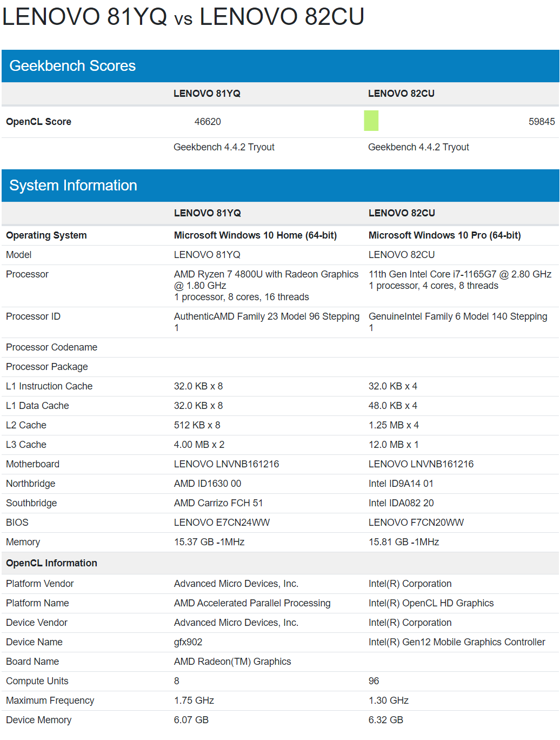This screenshot has height=740, width=560.
Task: Click the System Information section header
Action: click(281, 186)
